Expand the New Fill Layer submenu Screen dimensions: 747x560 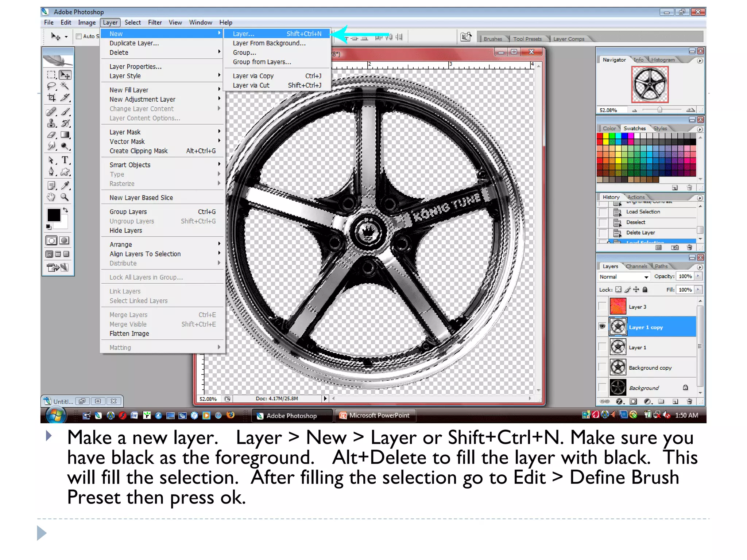[162, 90]
